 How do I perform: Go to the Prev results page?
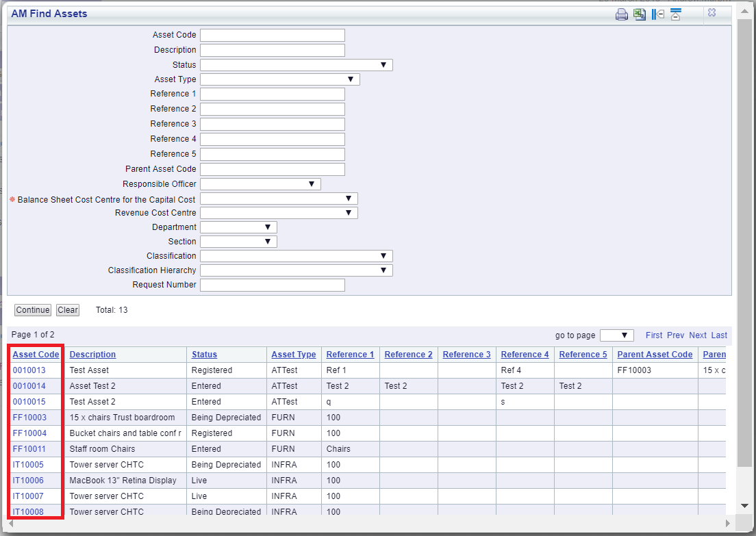[675, 335]
